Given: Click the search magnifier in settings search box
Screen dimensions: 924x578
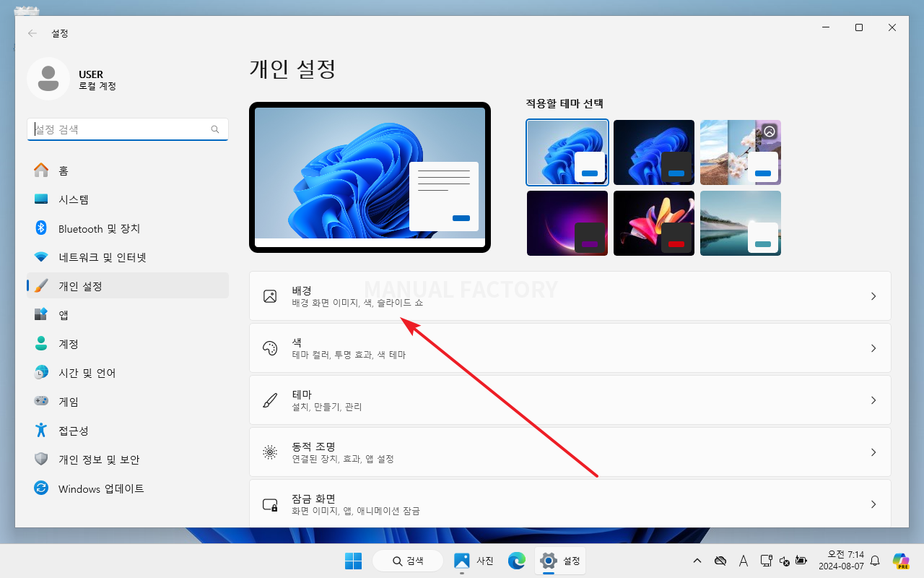Looking at the screenshot, I should pos(215,129).
